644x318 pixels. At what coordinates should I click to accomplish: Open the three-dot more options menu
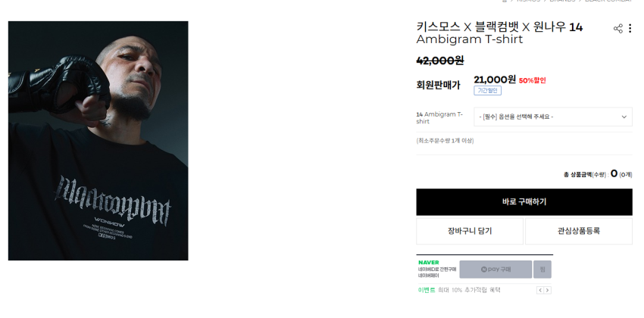pos(630,29)
